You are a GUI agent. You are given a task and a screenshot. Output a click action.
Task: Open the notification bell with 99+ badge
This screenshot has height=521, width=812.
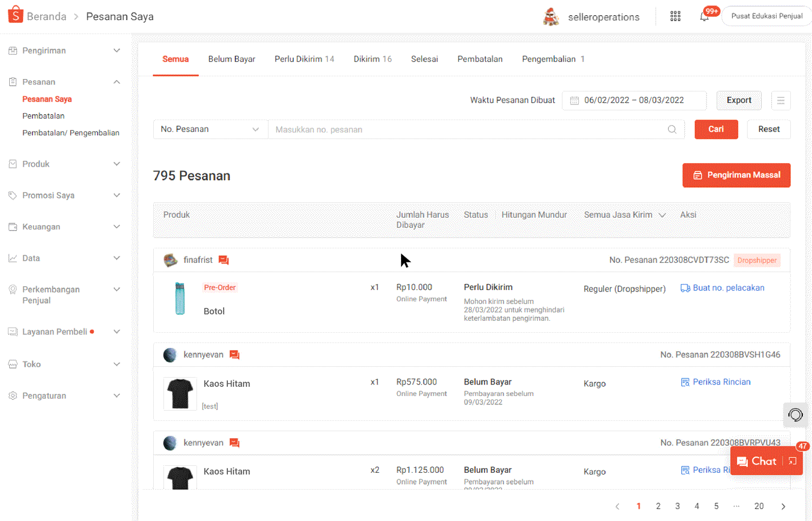[x=704, y=16]
